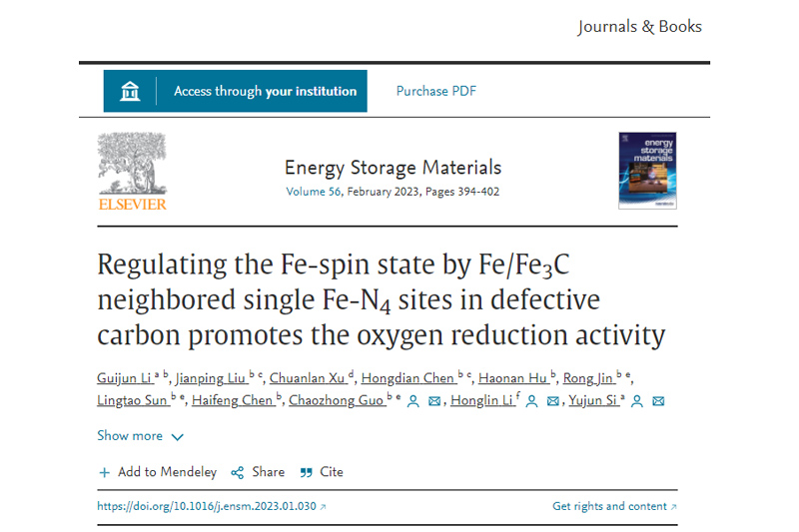Click the Cite quotation mark icon
This screenshot has width=799, height=532.
click(x=307, y=472)
